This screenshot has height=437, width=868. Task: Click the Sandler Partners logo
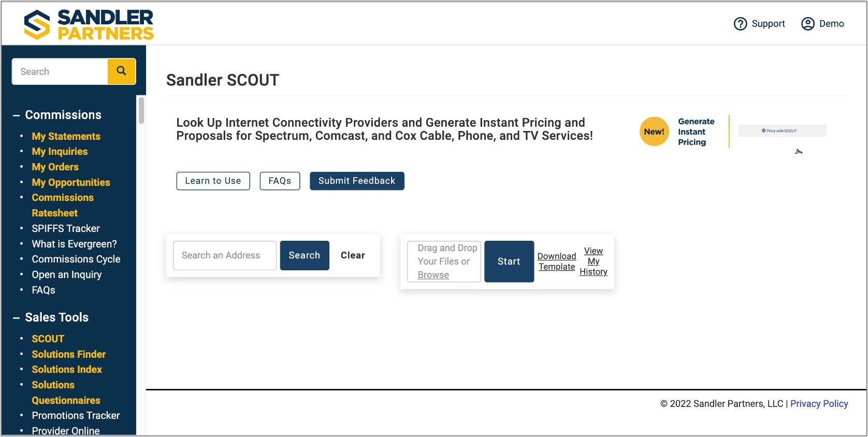tap(89, 24)
